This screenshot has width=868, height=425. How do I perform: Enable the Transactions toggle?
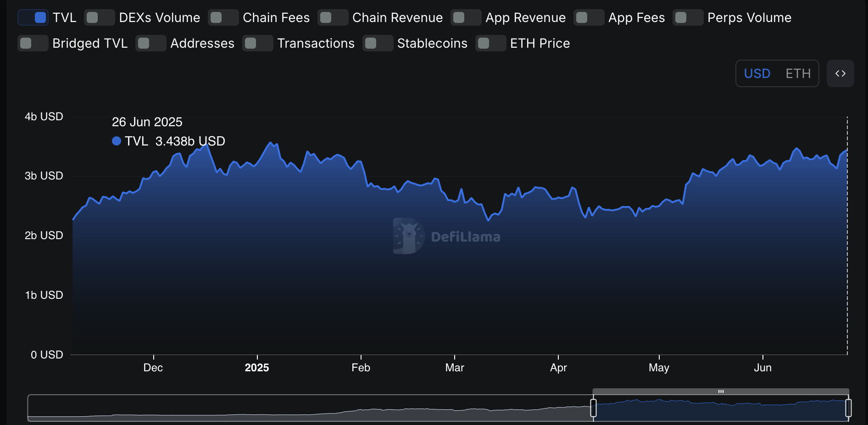coord(258,43)
